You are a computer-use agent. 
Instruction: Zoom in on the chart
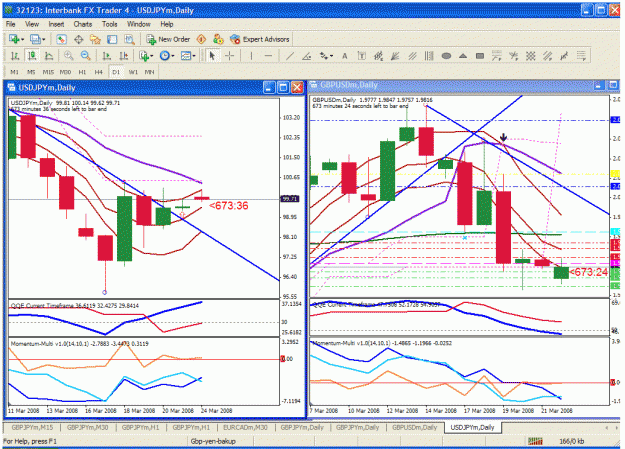69,56
